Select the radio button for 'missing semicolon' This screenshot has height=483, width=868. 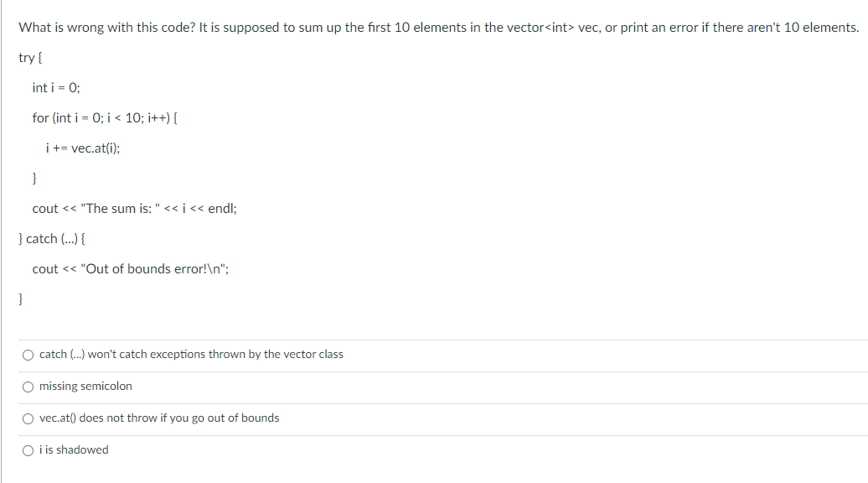(x=28, y=386)
